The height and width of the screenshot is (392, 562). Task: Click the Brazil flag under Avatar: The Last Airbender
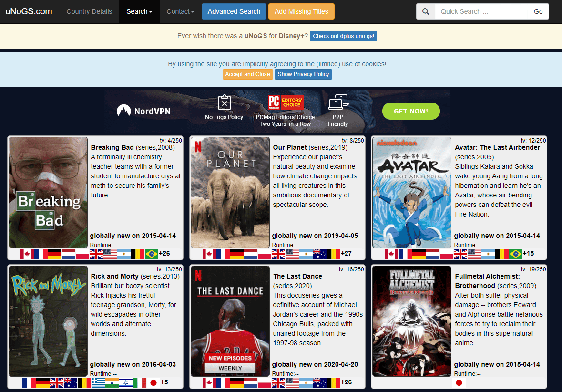515,254
